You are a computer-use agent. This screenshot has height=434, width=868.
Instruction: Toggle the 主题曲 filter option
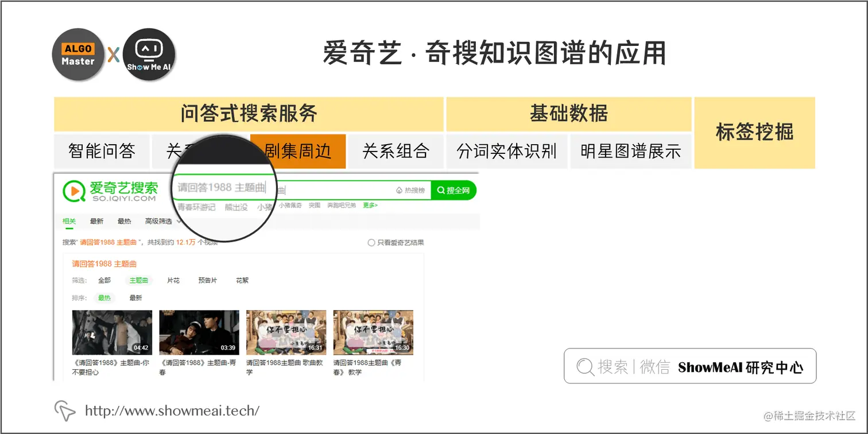[x=139, y=280]
